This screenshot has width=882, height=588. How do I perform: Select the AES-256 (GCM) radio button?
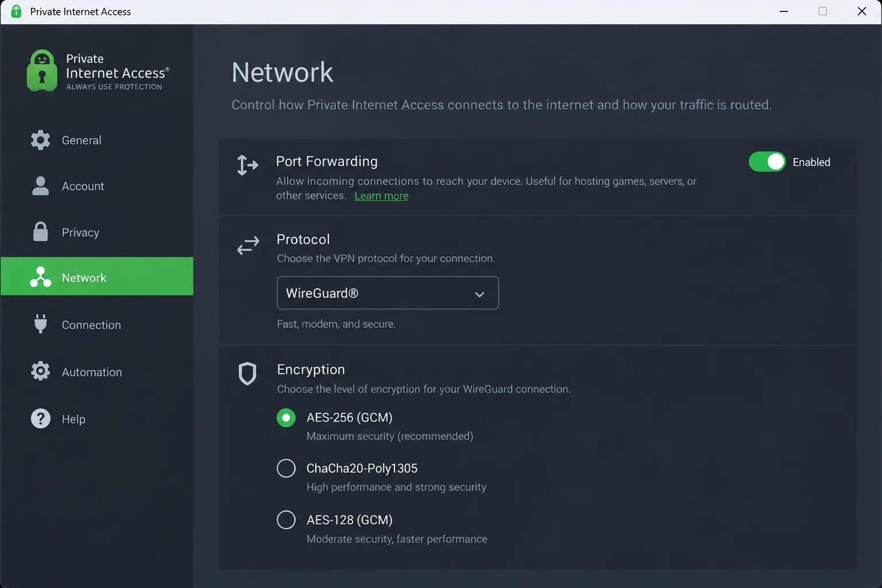click(286, 418)
